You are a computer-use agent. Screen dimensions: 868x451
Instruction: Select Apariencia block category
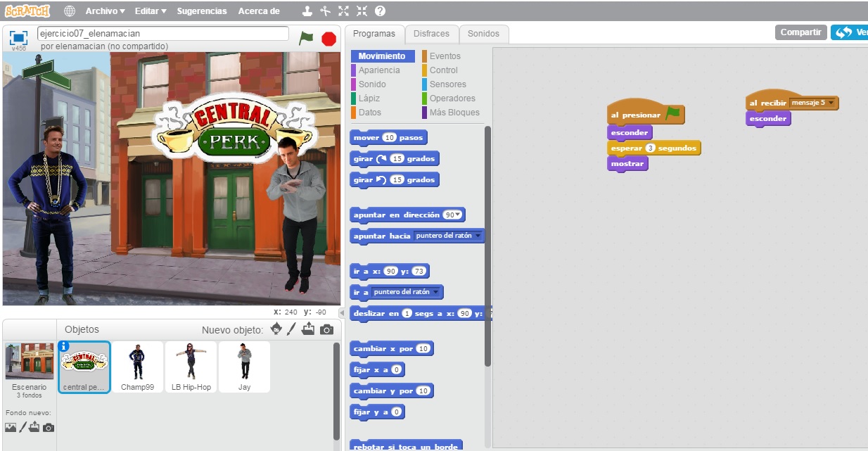[x=379, y=70]
